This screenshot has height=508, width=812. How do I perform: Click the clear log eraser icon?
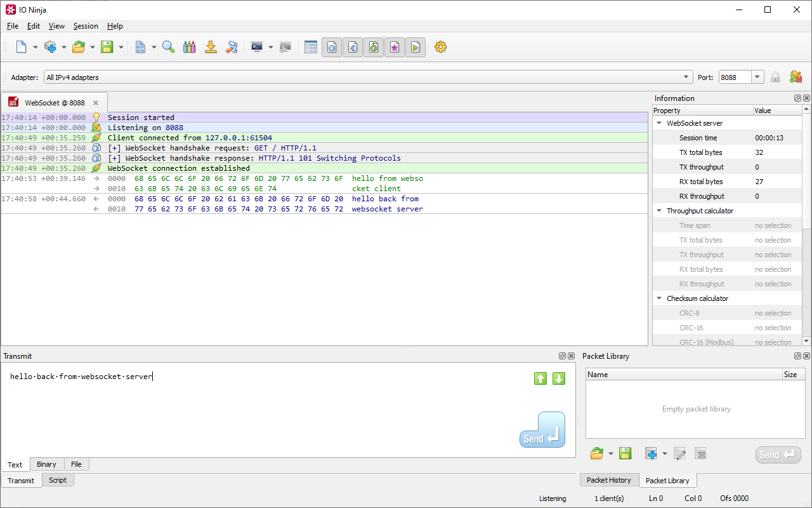click(232, 47)
